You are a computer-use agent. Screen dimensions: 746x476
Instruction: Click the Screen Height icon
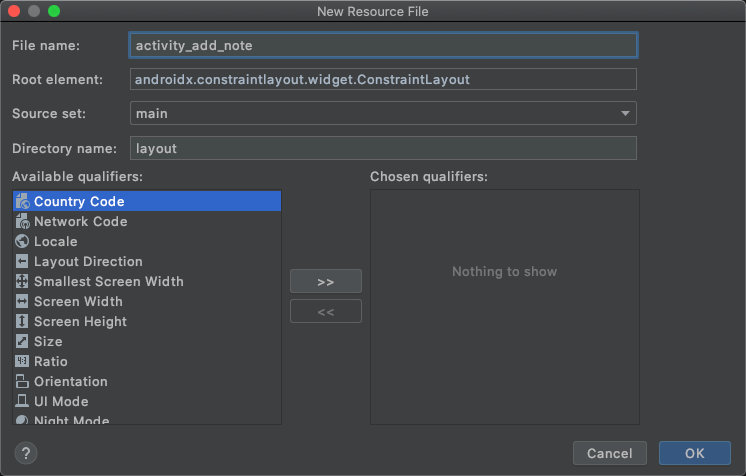pyautogui.click(x=22, y=321)
